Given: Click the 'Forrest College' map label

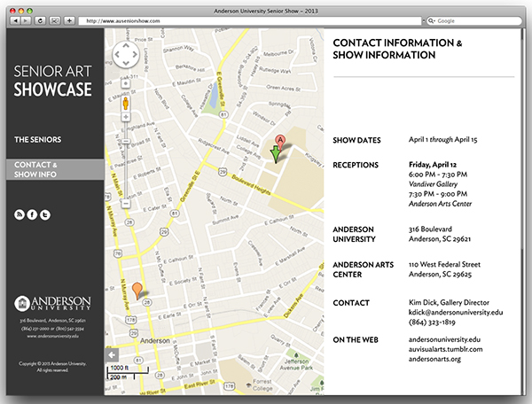Looking at the screenshot, I should (262, 385).
